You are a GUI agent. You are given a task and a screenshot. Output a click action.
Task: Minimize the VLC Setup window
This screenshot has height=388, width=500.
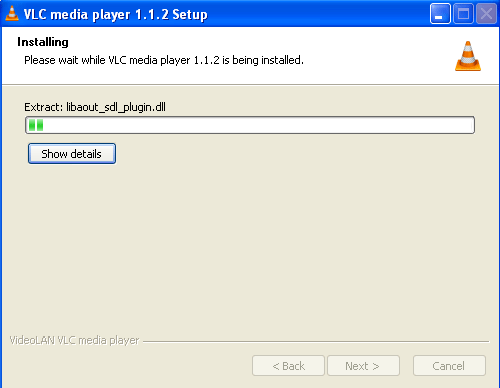pos(440,14)
